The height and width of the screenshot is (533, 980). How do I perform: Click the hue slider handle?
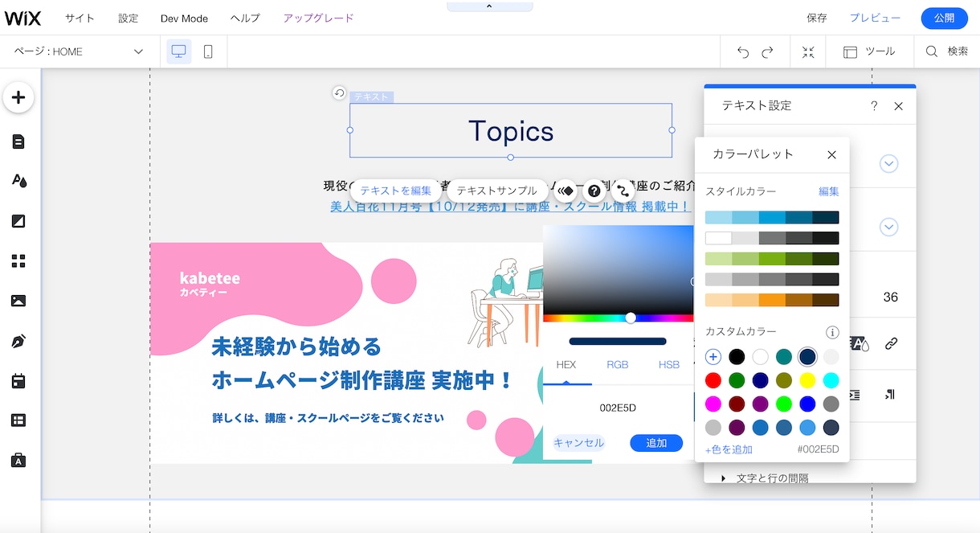tap(631, 318)
